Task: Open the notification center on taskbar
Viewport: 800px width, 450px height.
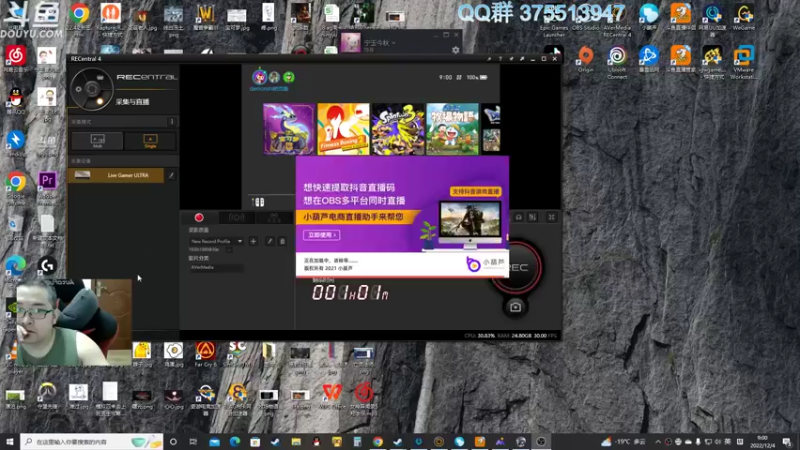Action: pos(787,442)
